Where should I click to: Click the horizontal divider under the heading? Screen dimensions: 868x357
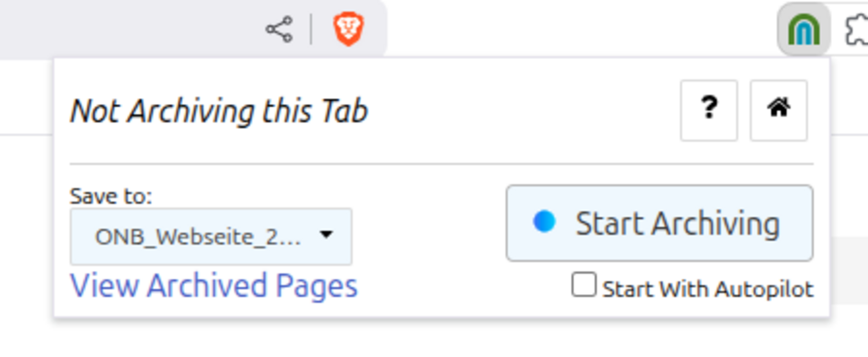pos(442,163)
